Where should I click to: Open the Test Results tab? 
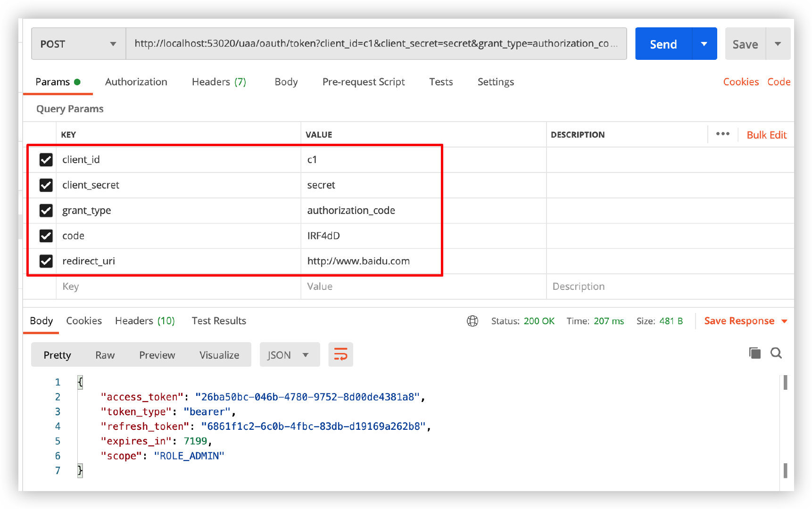(x=219, y=321)
